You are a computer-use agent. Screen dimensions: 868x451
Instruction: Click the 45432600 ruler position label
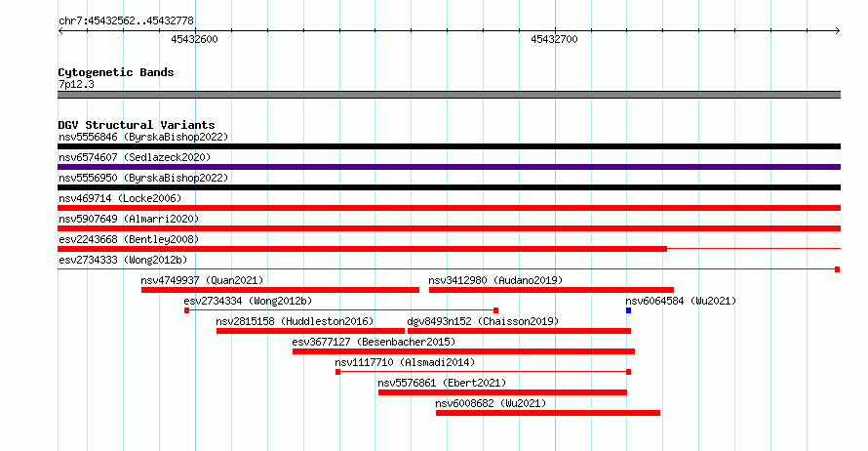(194, 39)
